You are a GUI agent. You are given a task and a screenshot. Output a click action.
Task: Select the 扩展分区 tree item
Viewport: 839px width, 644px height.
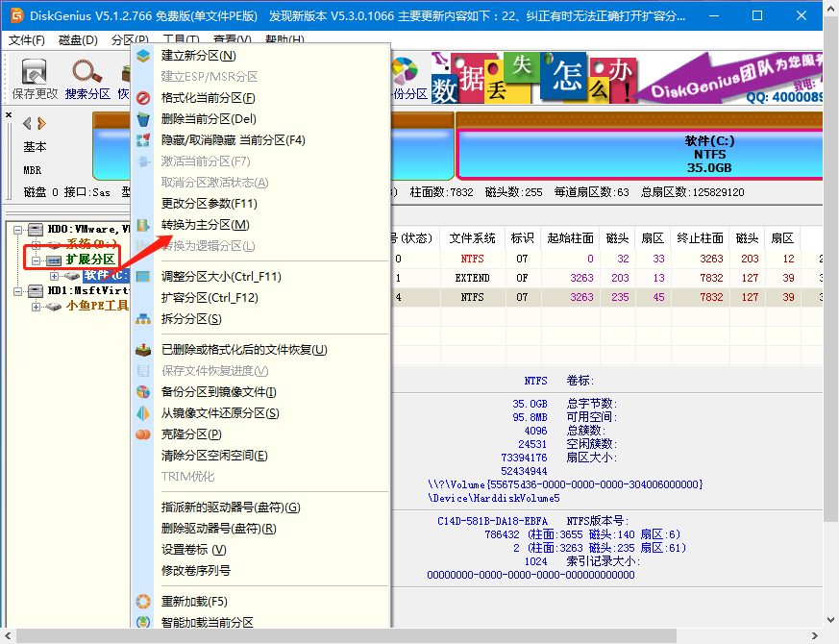click(x=90, y=260)
